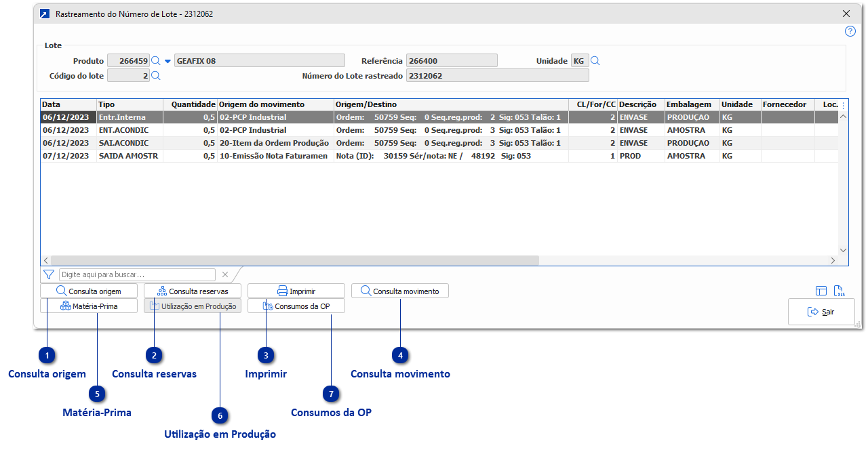Click the horizontal scrollbar right arrow
Viewport: 868px width, 452px height.
tap(833, 260)
